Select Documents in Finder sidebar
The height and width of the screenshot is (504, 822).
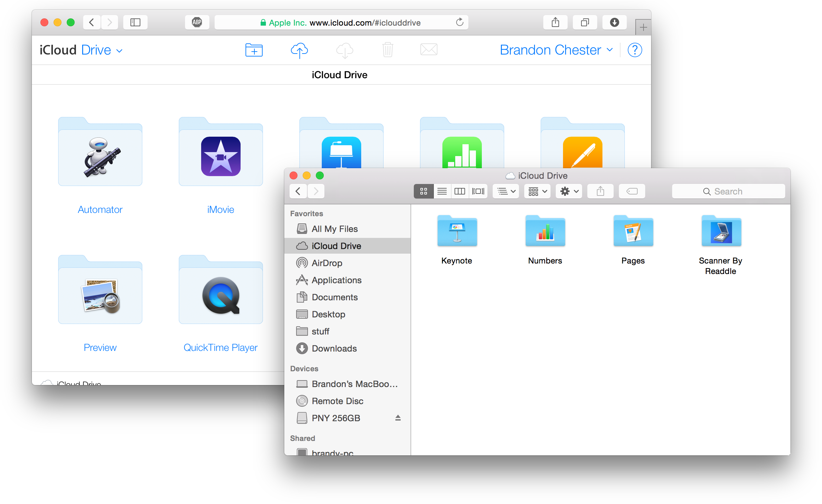click(347, 297)
